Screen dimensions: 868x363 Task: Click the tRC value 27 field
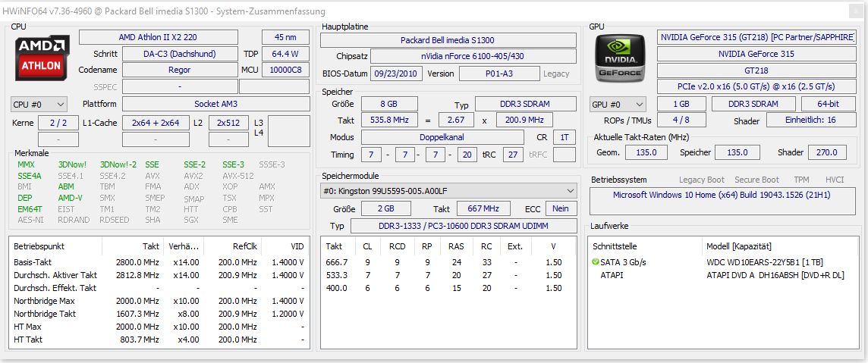(x=513, y=155)
